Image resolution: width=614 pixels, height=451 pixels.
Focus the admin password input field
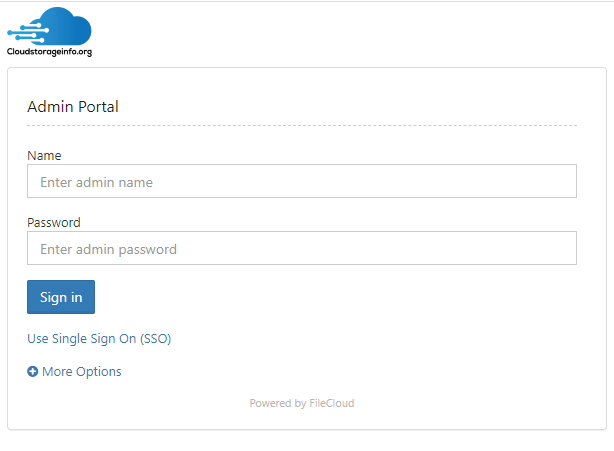coord(302,248)
